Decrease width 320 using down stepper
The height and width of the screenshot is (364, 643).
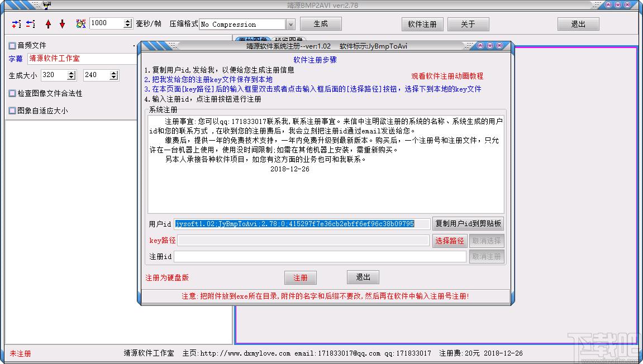point(72,78)
